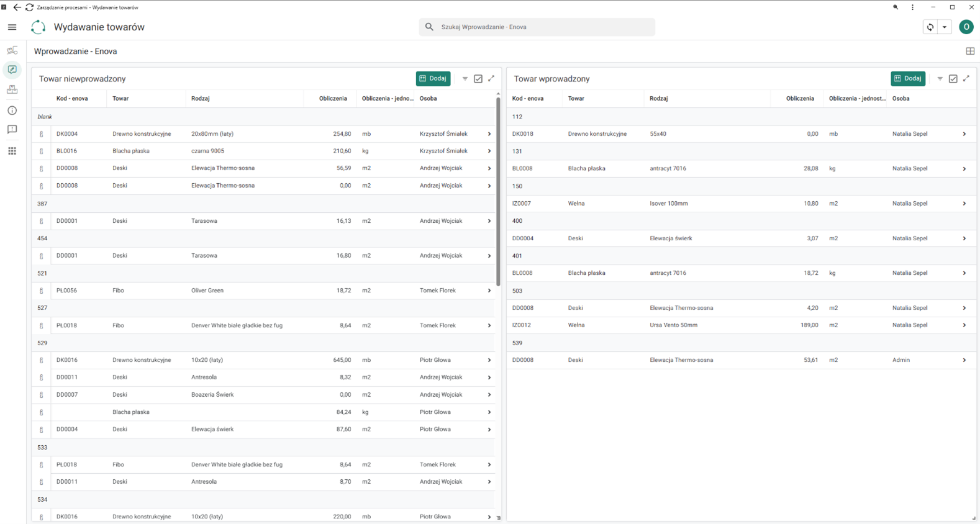Open the apps grid icon in sidebar
The image size is (980, 524).
(x=12, y=151)
